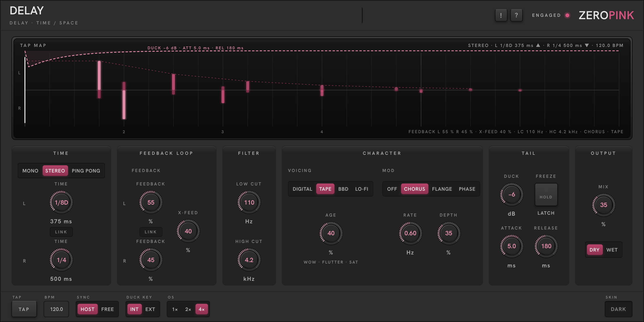The image size is (644, 322).
Task: Select PING PONG delay mode
Action: pyautogui.click(x=86, y=171)
